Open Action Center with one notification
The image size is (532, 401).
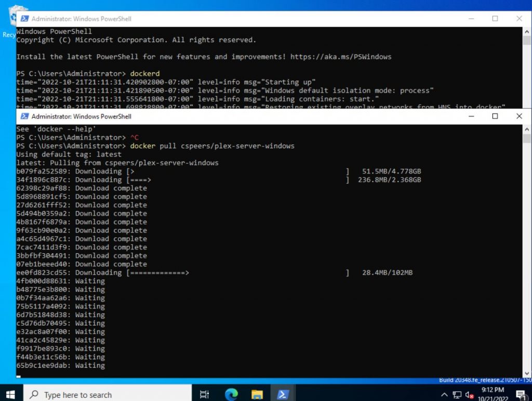(521, 394)
